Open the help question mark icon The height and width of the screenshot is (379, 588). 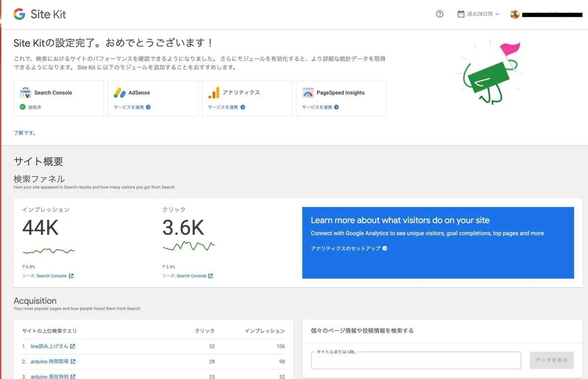[440, 14]
